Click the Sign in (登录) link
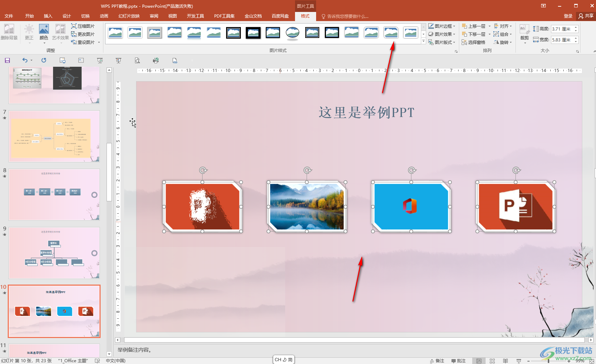The width and height of the screenshot is (596, 364). click(568, 16)
